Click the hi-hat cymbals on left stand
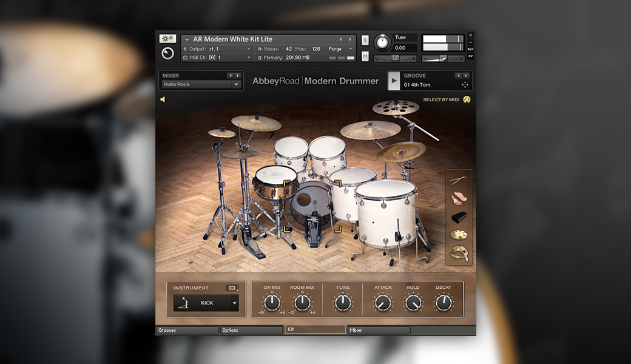Image resolution: width=631 pixels, height=364 pixels. point(241,153)
